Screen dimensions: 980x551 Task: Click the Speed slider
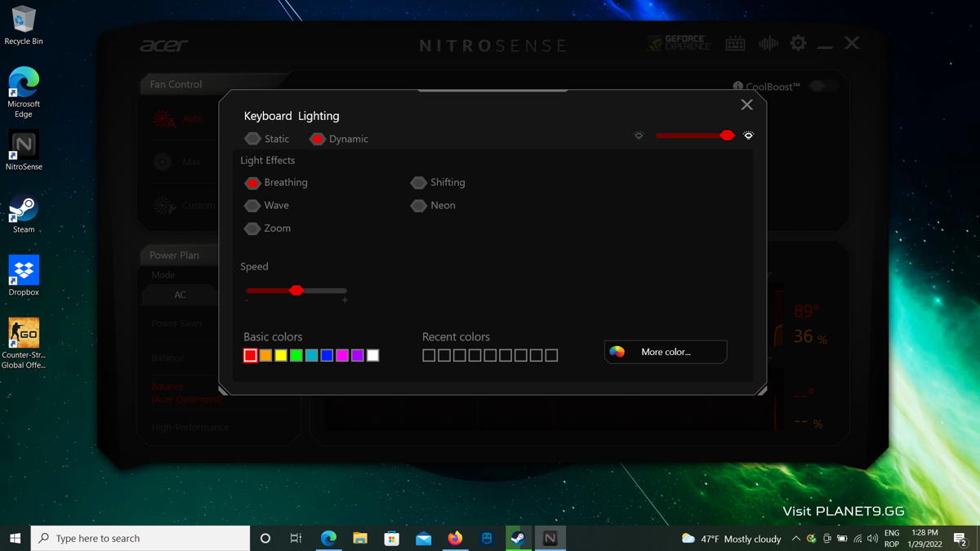(x=296, y=291)
